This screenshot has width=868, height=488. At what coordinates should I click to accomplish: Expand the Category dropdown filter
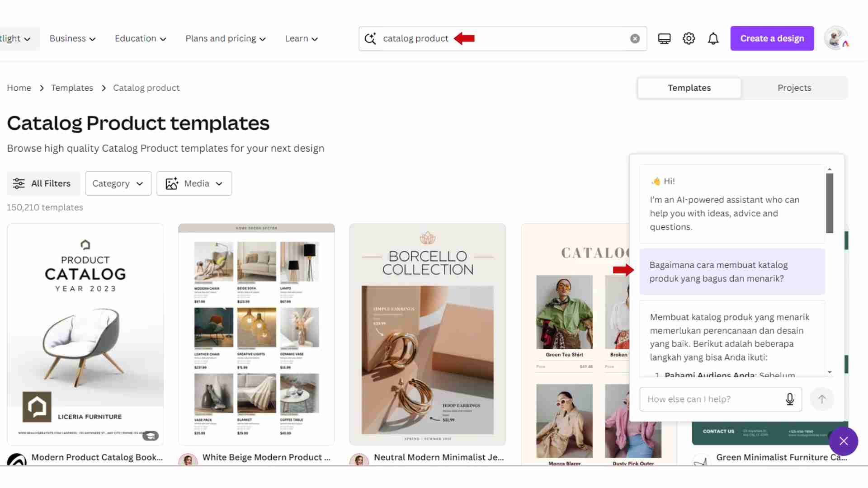click(118, 183)
